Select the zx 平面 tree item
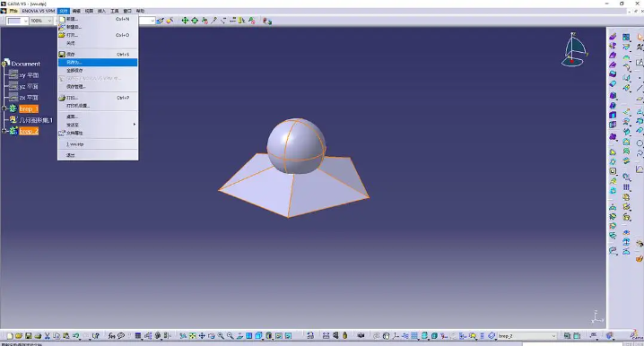The height and width of the screenshot is (346, 644). [x=29, y=98]
